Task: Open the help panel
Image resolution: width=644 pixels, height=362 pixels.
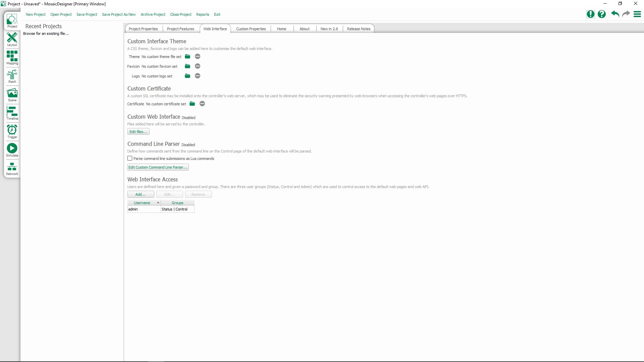Action: [601, 14]
